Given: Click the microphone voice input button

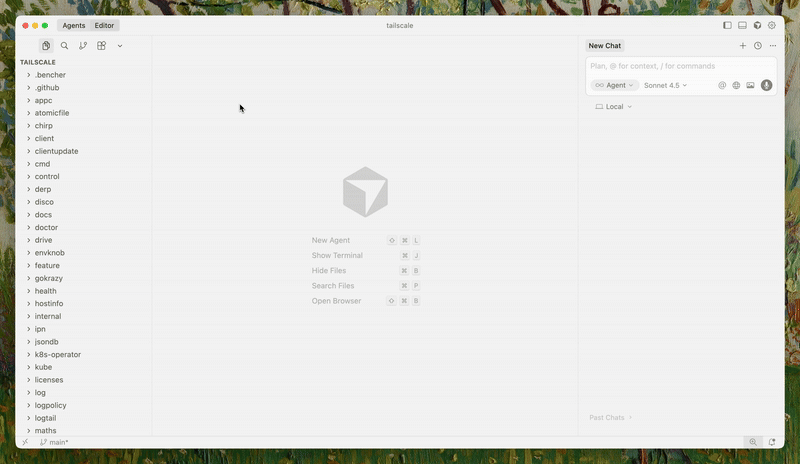Looking at the screenshot, I should tap(766, 86).
